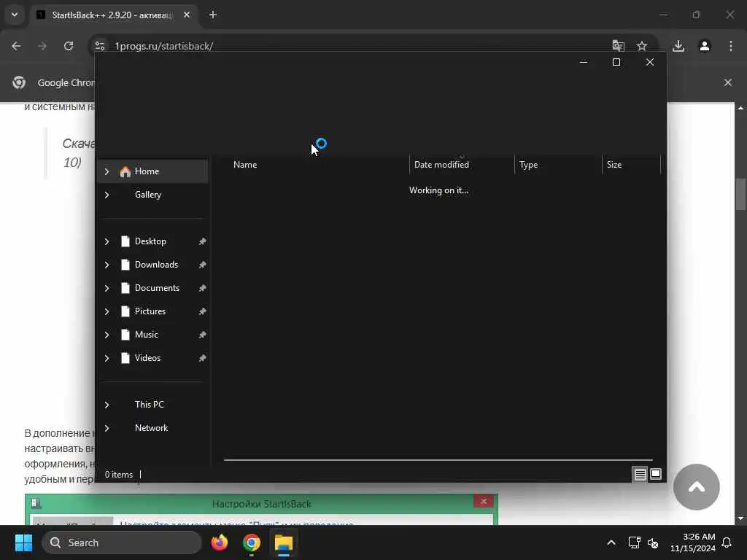747x560 pixels.
Task: Open Firefox from the taskbar
Action: click(x=220, y=542)
